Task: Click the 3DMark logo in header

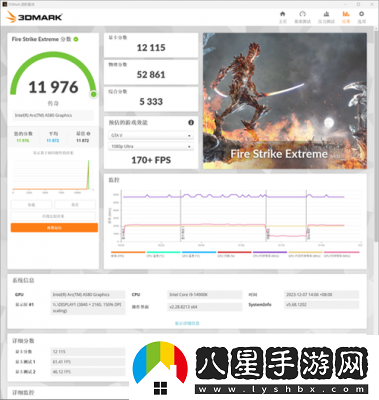Action: (34, 17)
